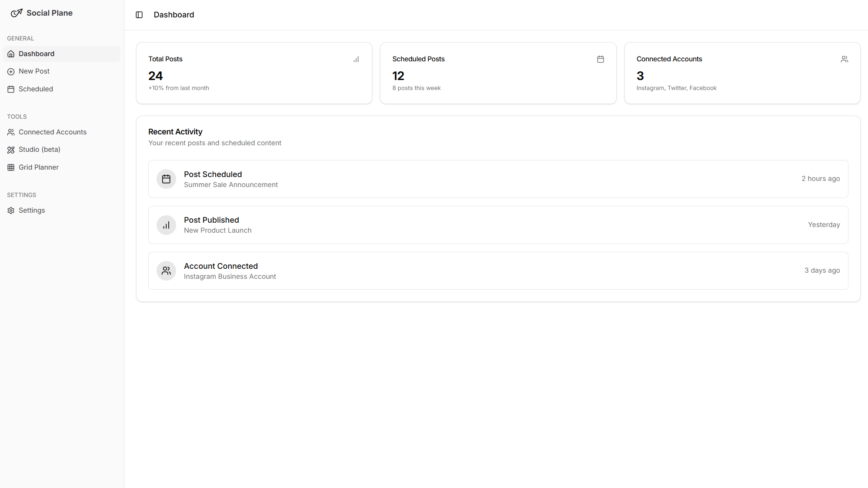Select the GENERAL section label
This screenshot has width=868, height=488.
(20, 38)
